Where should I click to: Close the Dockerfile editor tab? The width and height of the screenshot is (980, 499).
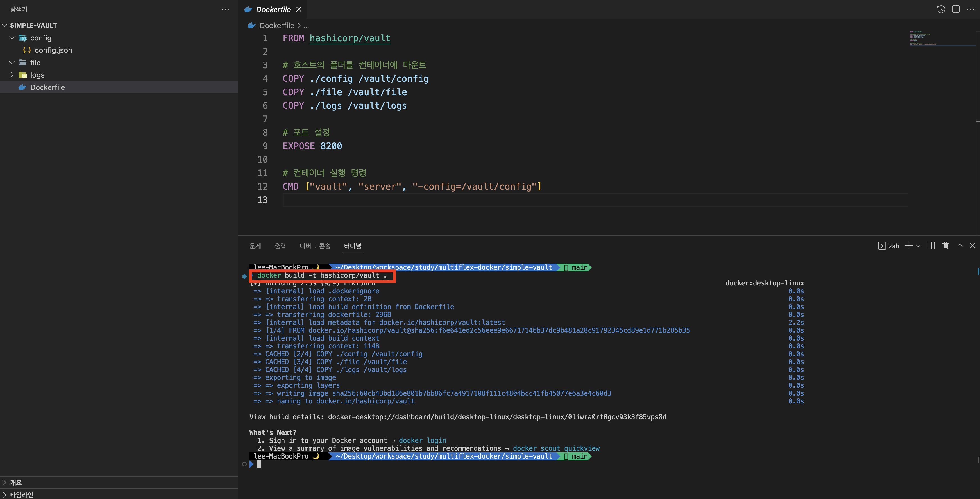(299, 9)
